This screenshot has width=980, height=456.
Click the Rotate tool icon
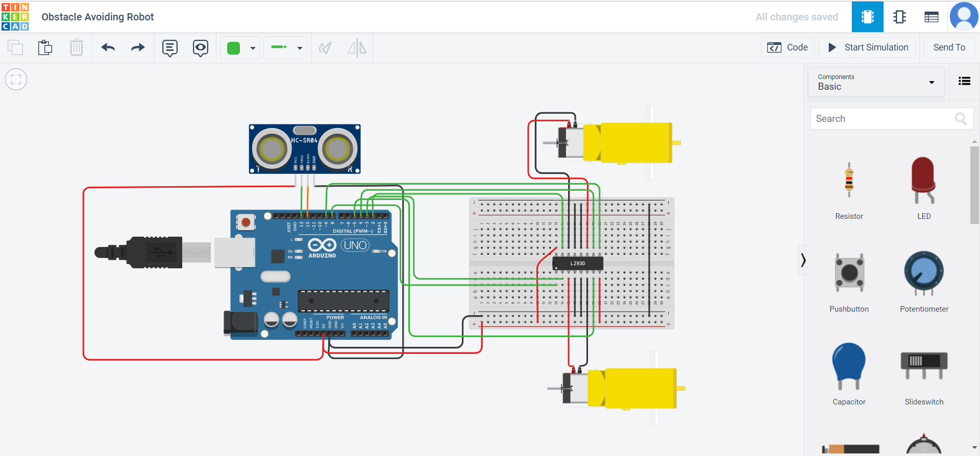point(325,48)
